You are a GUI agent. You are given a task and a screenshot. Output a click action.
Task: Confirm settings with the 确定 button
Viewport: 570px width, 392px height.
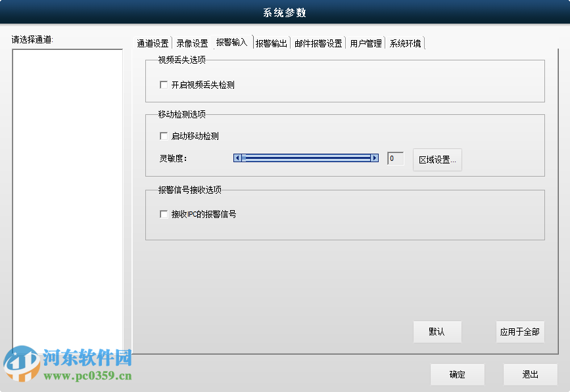point(457,374)
